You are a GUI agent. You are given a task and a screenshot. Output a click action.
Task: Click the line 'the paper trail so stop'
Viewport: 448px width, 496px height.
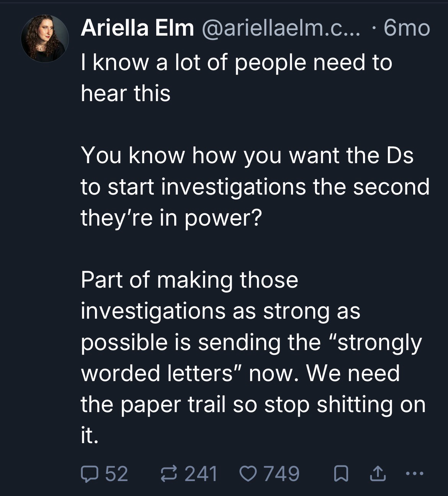coord(253,404)
